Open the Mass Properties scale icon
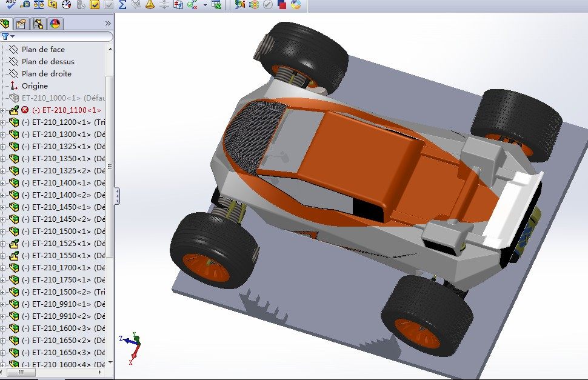This screenshot has height=380, width=588. pyautogui.click(x=39, y=5)
